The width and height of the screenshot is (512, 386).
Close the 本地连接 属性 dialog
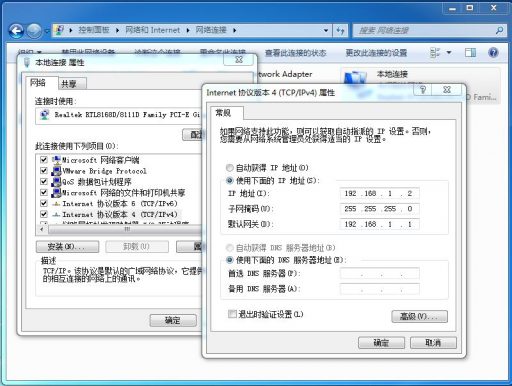(x=239, y=60)
